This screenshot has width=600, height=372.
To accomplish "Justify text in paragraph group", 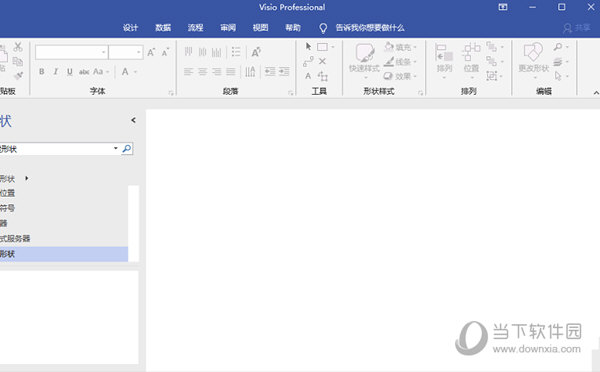I will pos(231,72).
